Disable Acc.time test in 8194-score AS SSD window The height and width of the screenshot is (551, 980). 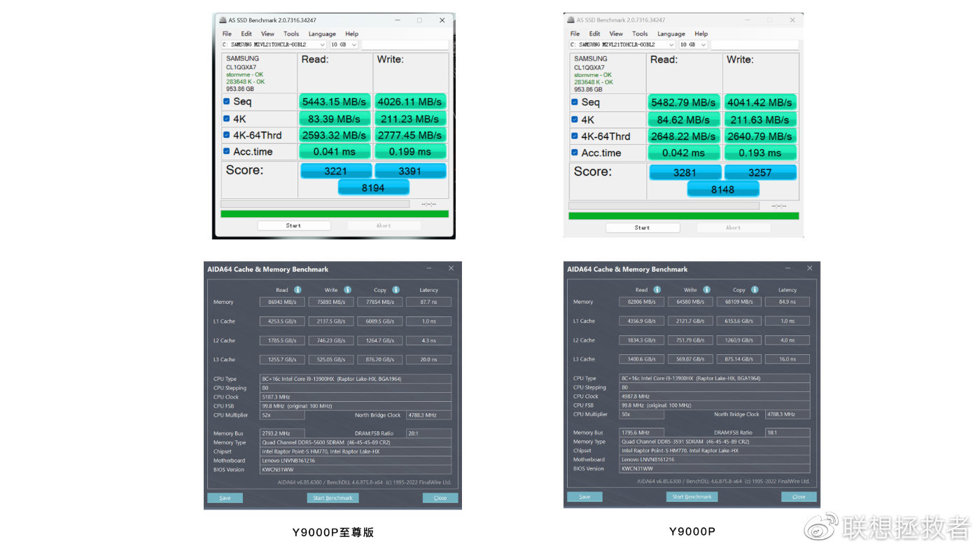[x=226, y=151]
